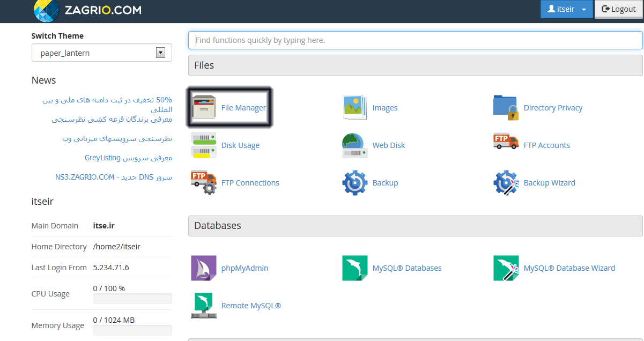Click the phpMyAdmin link text
644x341 pixels.
pos(245,268)
